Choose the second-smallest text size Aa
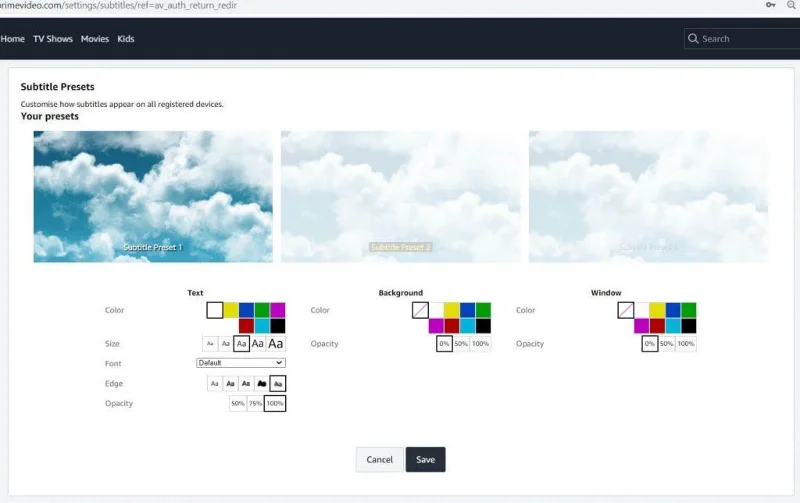 226,344
